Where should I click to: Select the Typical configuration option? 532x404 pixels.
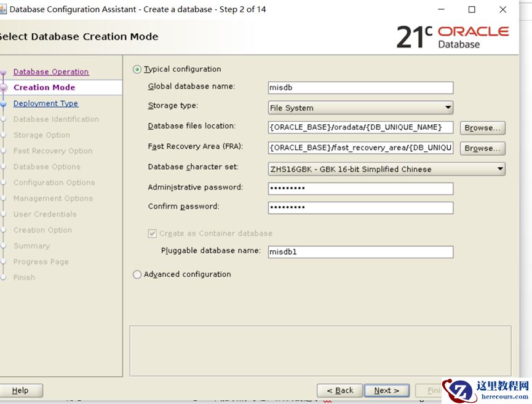pos(137,69)
